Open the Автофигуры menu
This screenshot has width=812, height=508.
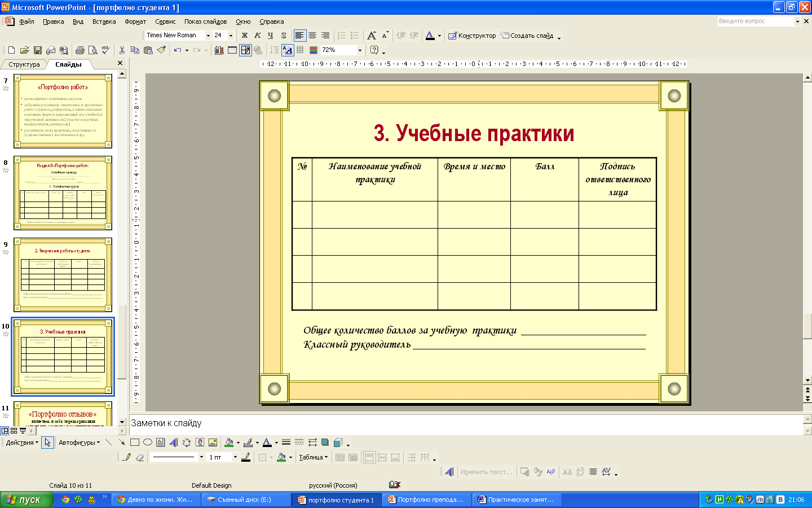point(79,443)
